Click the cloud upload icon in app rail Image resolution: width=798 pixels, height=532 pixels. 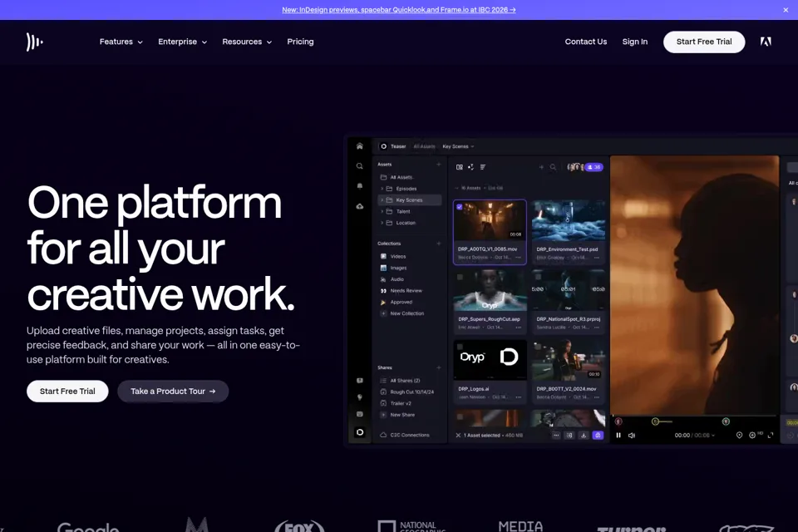click(x=360, y=206)
